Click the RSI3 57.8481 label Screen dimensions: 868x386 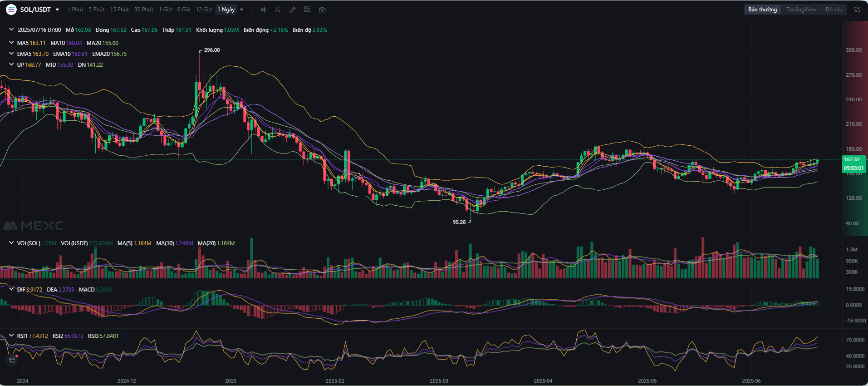[x=103, y=336]
